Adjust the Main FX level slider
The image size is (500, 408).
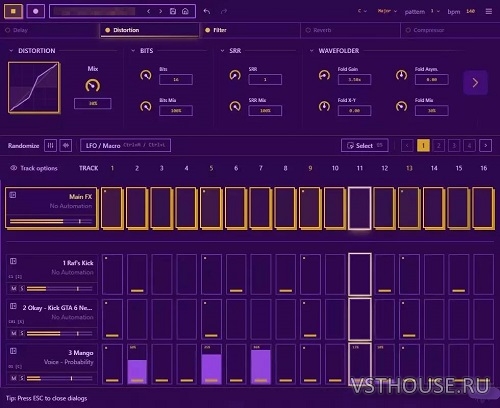click(x=51, y=221)
